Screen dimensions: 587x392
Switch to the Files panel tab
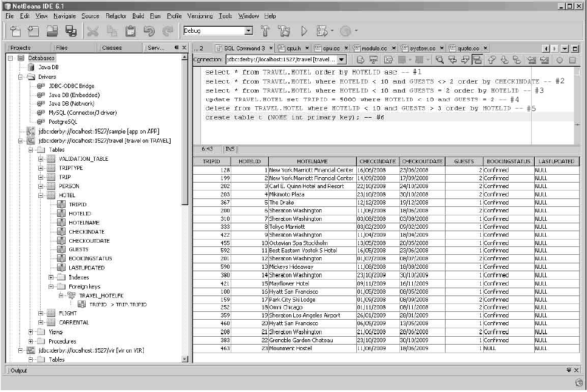click(x=61, y=48)
